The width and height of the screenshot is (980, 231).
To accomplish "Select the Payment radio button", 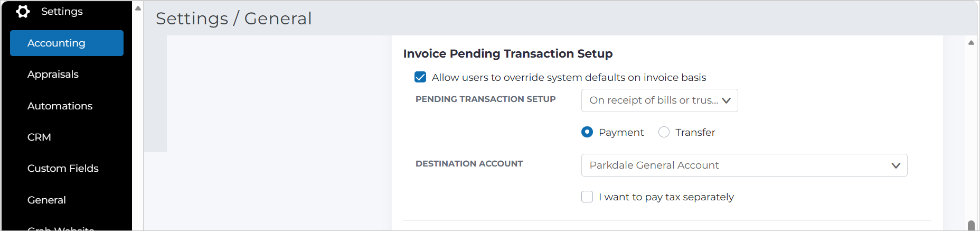I will [587, 132].
